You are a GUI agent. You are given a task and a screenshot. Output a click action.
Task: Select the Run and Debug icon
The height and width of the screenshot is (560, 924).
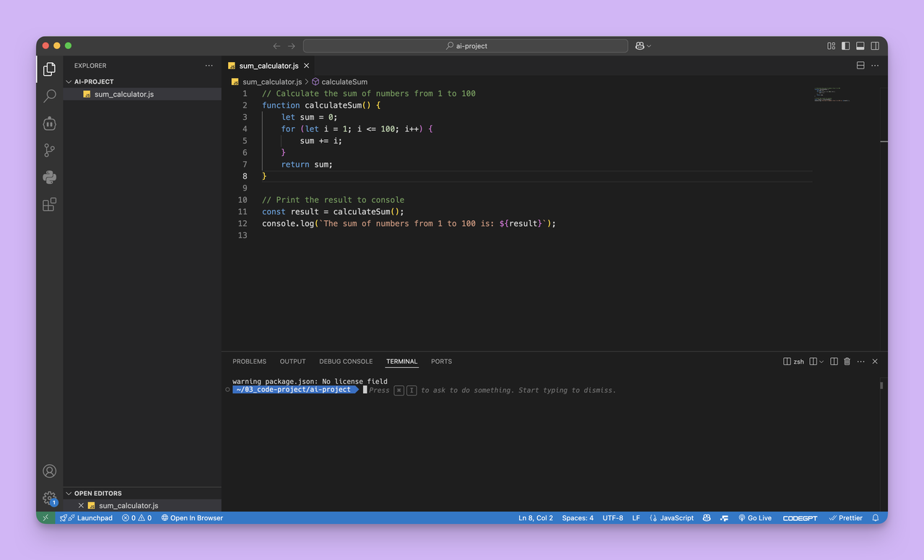49,123
